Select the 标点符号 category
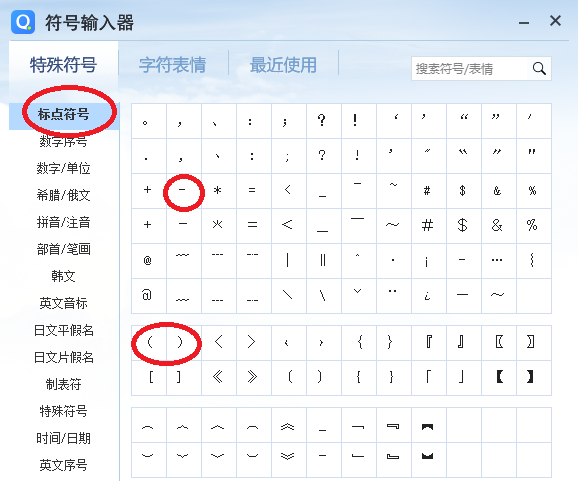Viewport: 578px width, 493px height. point(63,114)
